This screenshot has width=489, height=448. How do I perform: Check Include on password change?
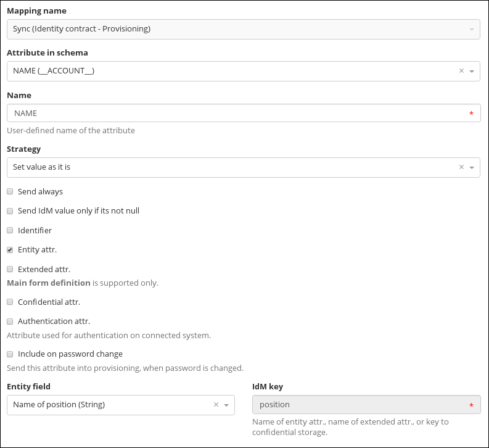10,354
